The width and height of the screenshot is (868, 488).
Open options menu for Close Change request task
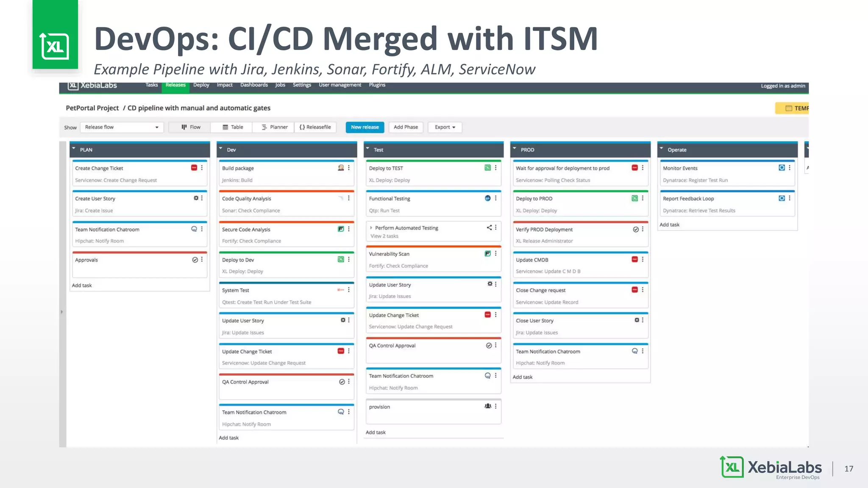643,290
